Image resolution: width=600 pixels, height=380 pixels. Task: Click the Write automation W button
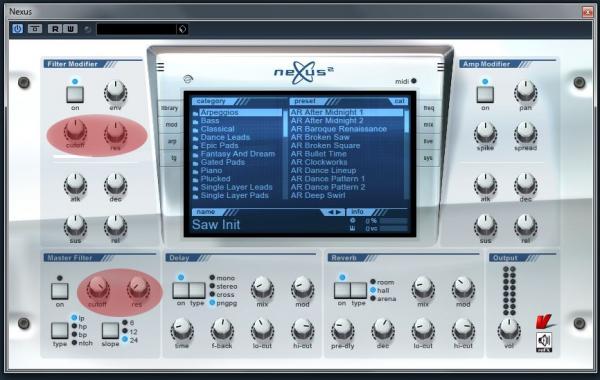70,29
